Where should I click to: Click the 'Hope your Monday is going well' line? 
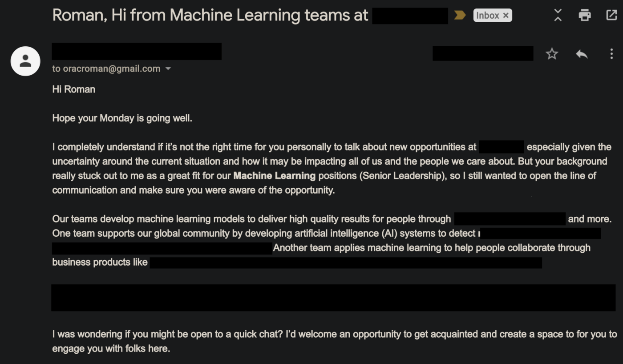click(122, 118)
